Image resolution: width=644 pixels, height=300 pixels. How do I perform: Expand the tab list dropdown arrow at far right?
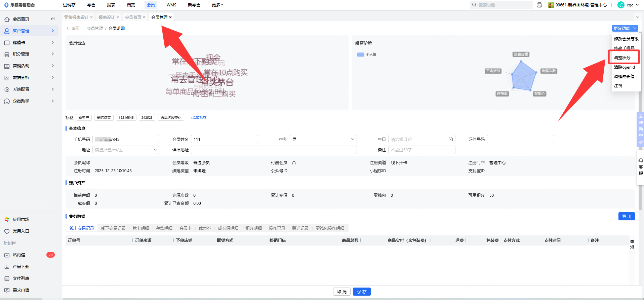coord(637,17)
